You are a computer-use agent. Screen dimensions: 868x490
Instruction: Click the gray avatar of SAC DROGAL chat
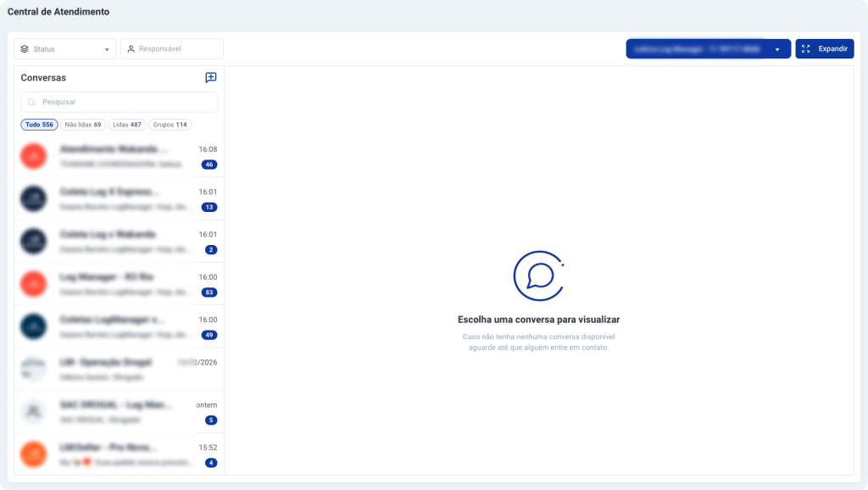[x=33, y=411]
